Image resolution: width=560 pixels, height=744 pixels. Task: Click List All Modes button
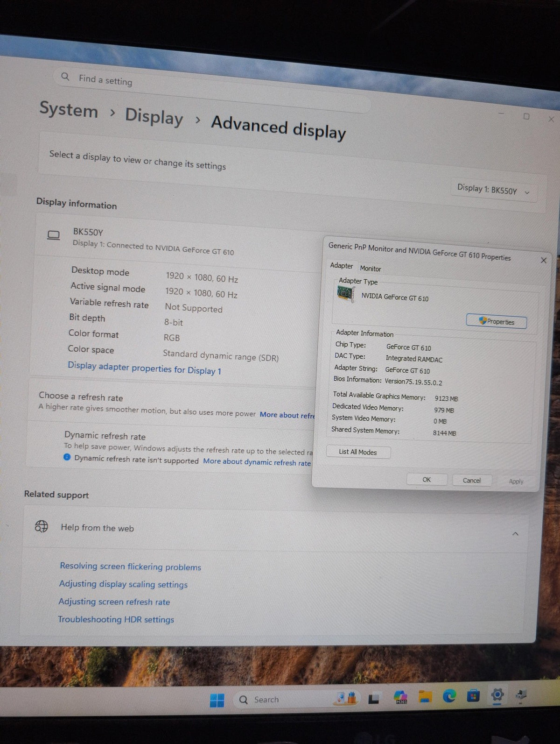(358, 452)
